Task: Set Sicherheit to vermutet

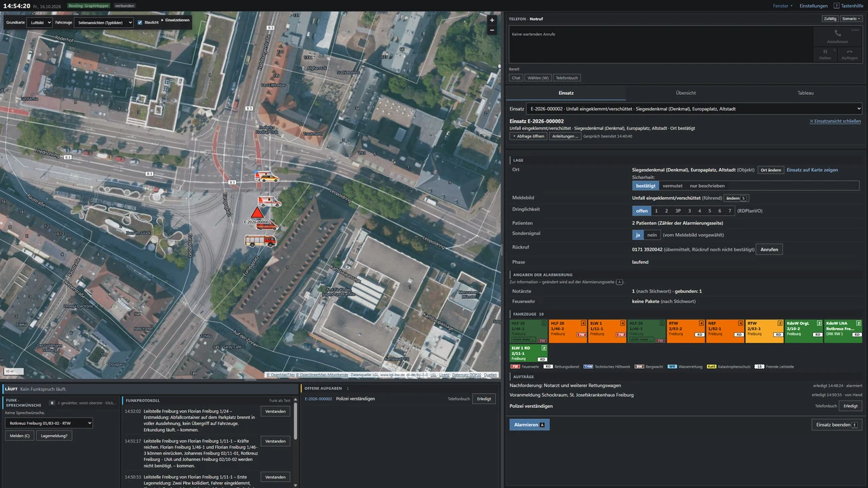Action: (673, 186)
